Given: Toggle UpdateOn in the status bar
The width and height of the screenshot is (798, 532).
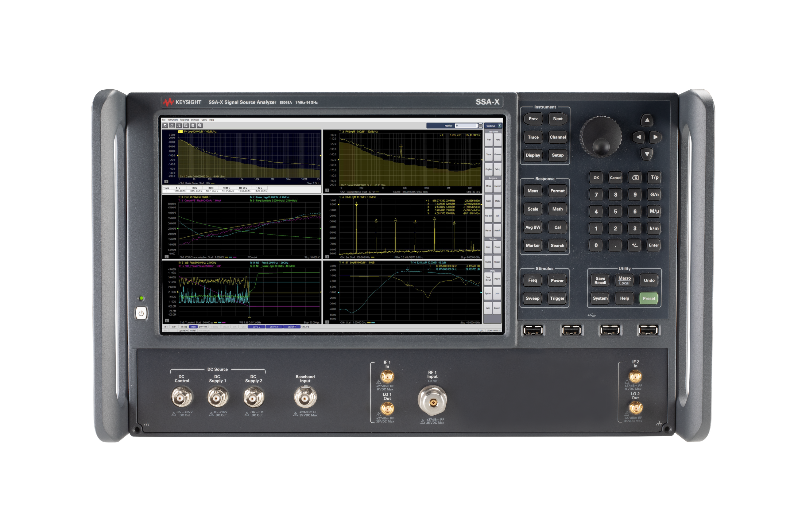Looking at the screenshot, I should pyautogui.click(x=183, y=330).
